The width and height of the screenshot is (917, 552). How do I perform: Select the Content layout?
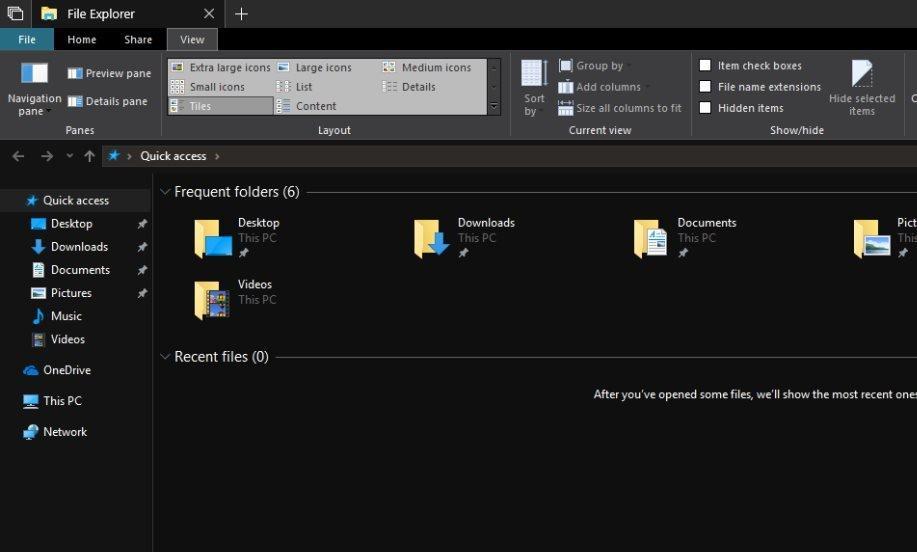[x=306, y=106]
